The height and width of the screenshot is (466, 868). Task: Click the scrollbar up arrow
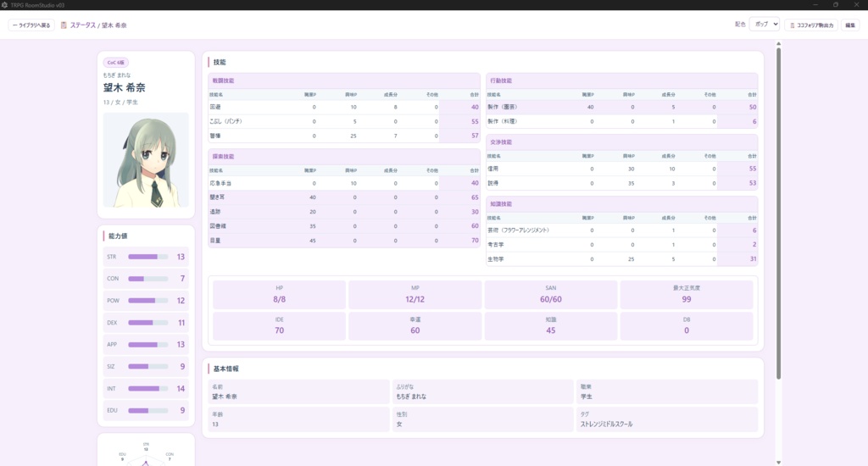[x=778, y=43]
